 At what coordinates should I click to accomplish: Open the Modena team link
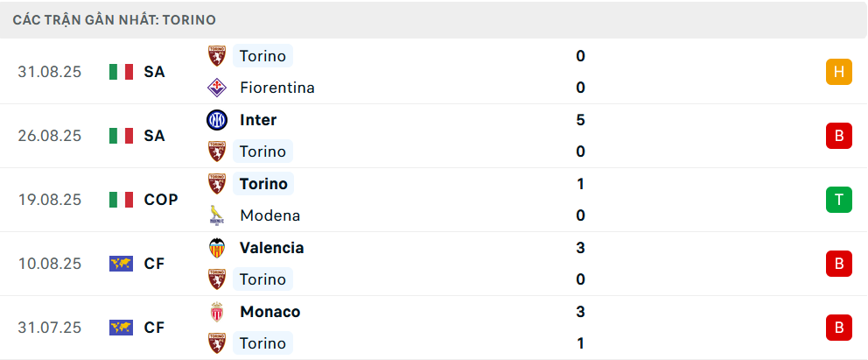269,215
